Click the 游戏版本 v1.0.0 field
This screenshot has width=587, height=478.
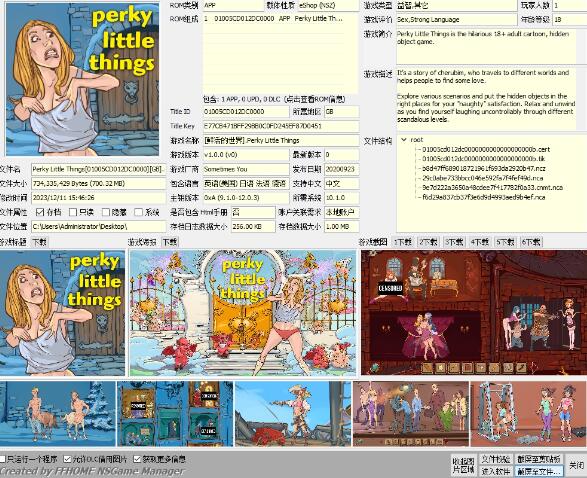tap(246, 155)
